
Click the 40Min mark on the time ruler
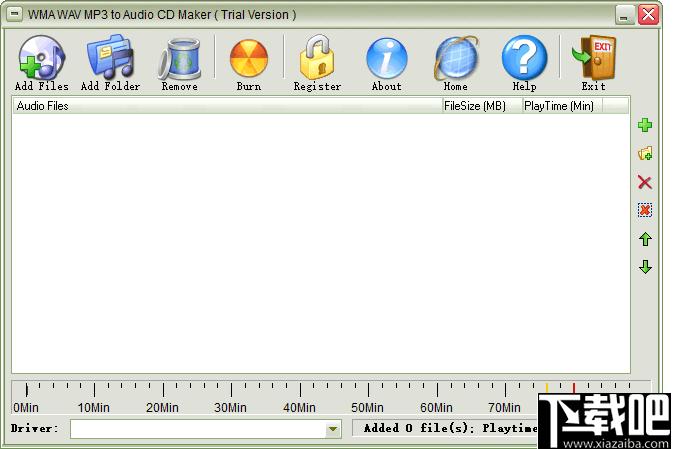300,407
